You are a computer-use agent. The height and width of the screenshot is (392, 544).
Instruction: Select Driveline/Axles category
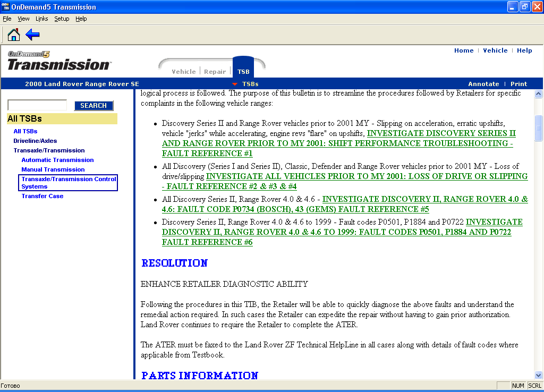pyautogui.click(x=35, y=141)
